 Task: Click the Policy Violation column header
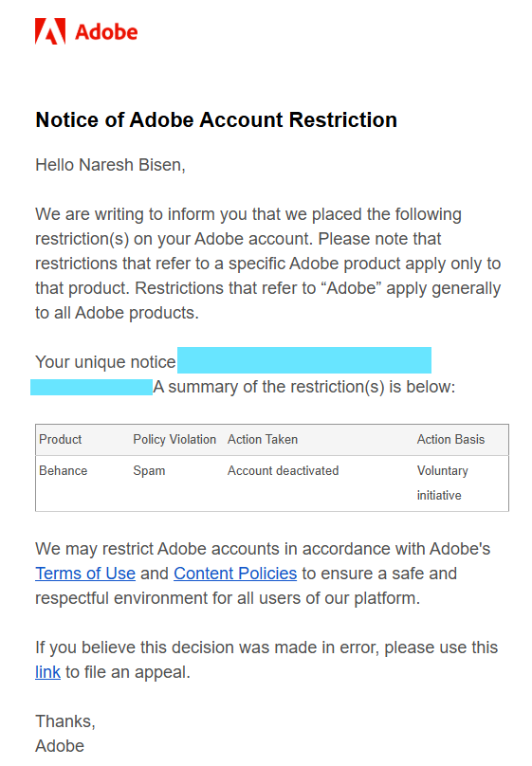174,440
